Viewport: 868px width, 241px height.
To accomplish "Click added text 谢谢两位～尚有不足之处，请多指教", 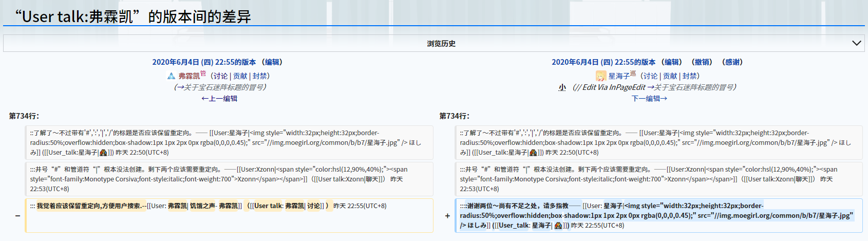I will pos(517,206).
